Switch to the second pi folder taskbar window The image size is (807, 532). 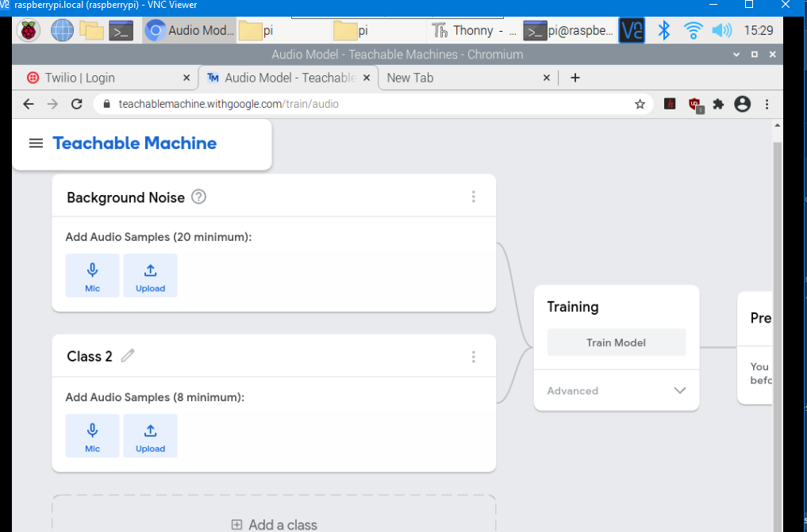click(379, 31)
